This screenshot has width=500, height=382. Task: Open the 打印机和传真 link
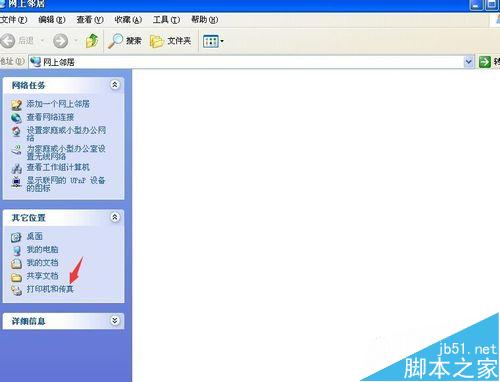pos(50,289)
